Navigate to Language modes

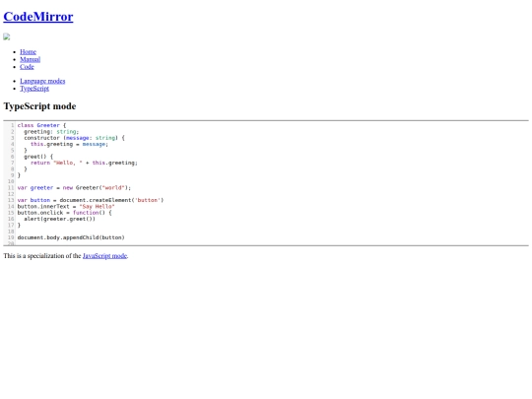tap(42, 81)
